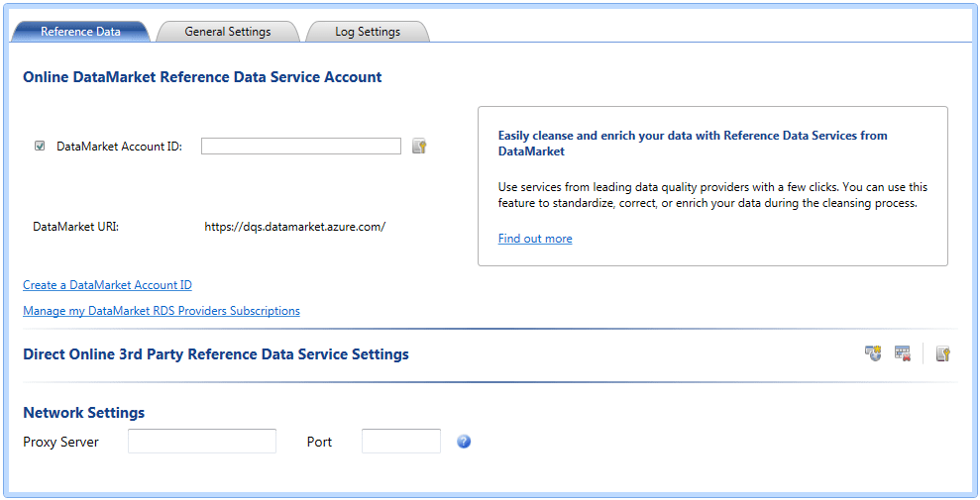Select the DataMarket URI label
Viewport: 980px width, 500px height.
75,227
